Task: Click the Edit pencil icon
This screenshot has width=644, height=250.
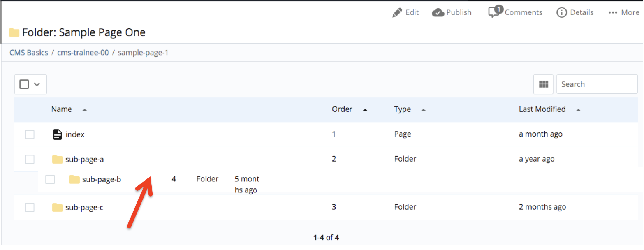Action: 397,13
